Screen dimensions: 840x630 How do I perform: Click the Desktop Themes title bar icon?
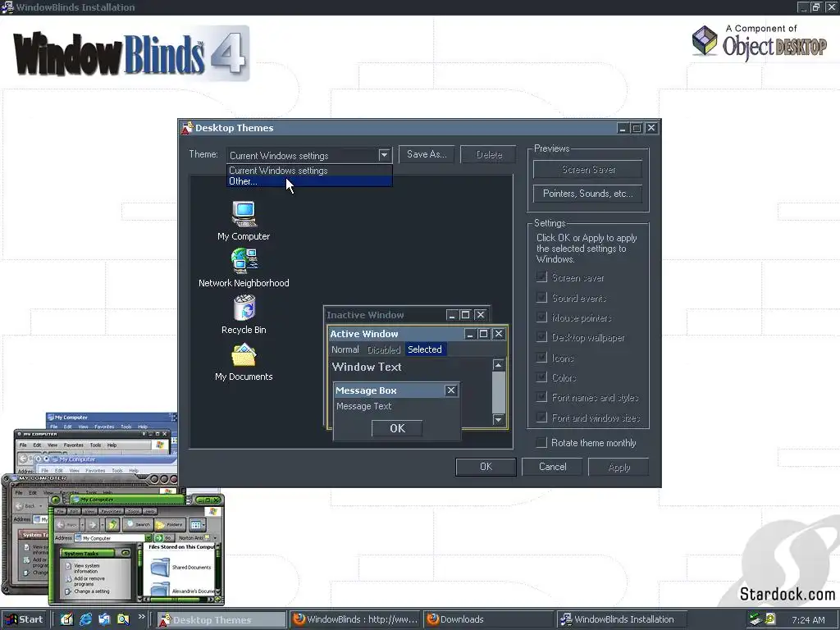click(x=187, y=128)
